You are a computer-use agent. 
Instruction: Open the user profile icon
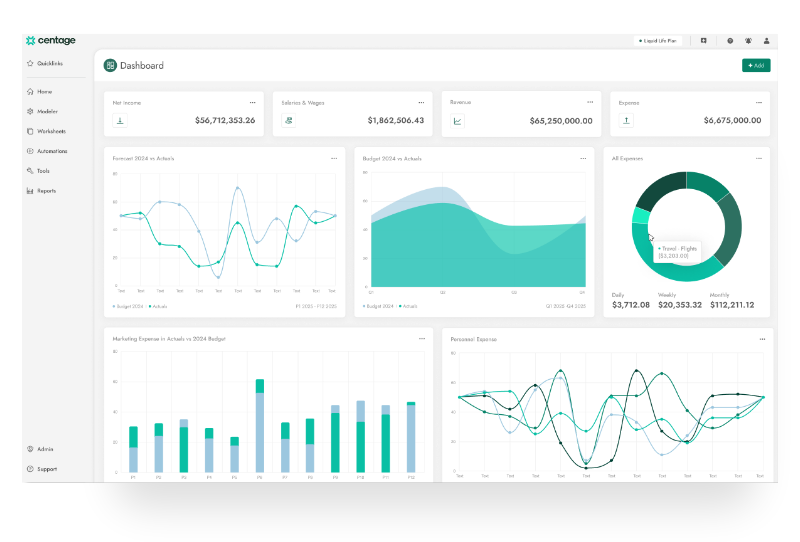[x=766, y=41]
